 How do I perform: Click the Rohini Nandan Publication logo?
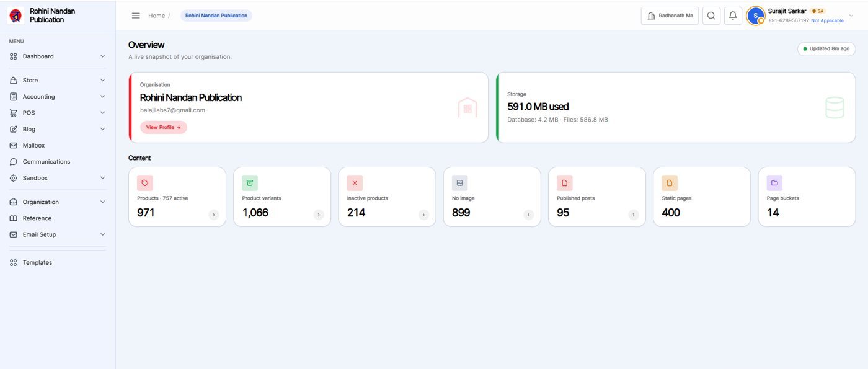point(15,16)
